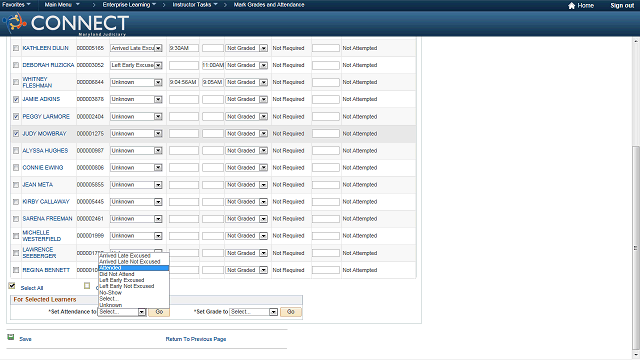Select Left Early Excused option
The height and width of the screenshot is (360, 640).
pos(133,280)
